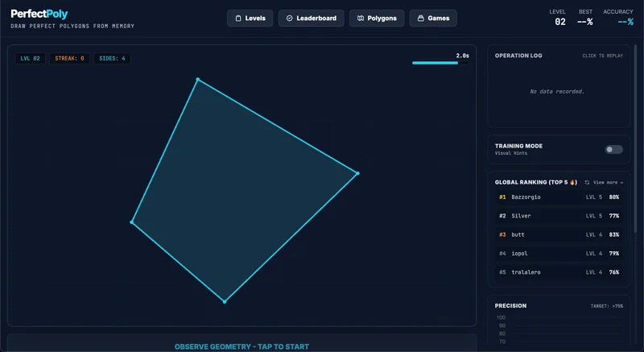
Task: Click the View more link in rankings
Action: 608,183
